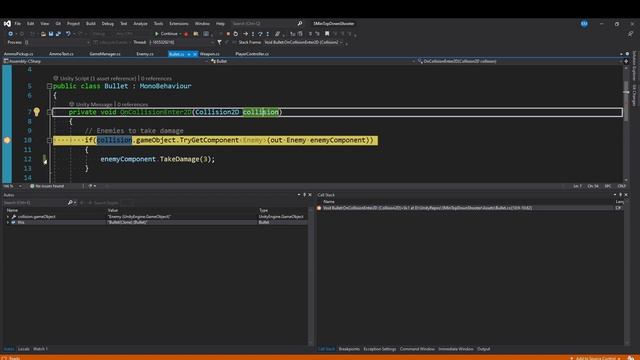This screenshot has width=640, height=360.
Task: Switch to the AmmoPickup.cs tab
Action: (x=19, y=54)
